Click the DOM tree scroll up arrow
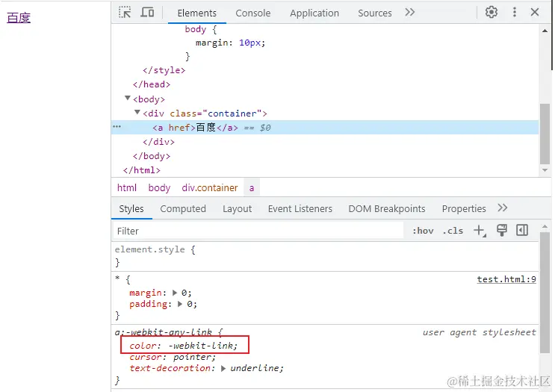The height and width of the screenshot is (392, 555). point(545,31)
